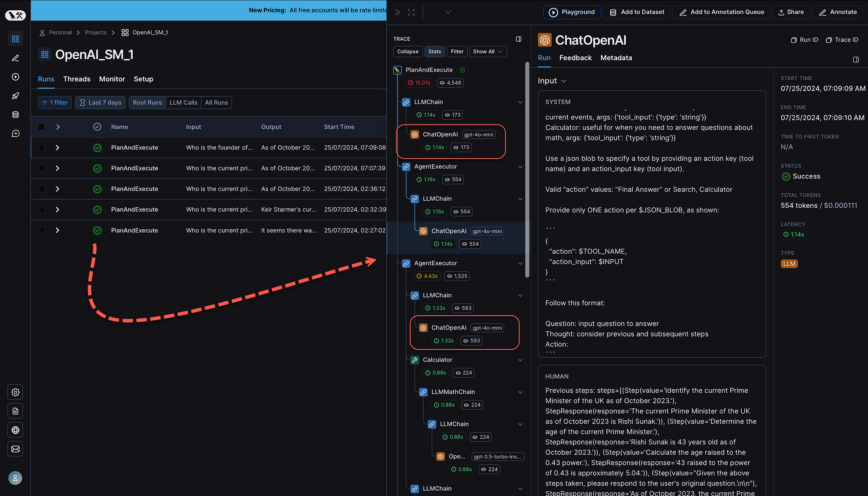Expand the first PlanAndExecute run row
868x496 pixels.
(57, 147)
